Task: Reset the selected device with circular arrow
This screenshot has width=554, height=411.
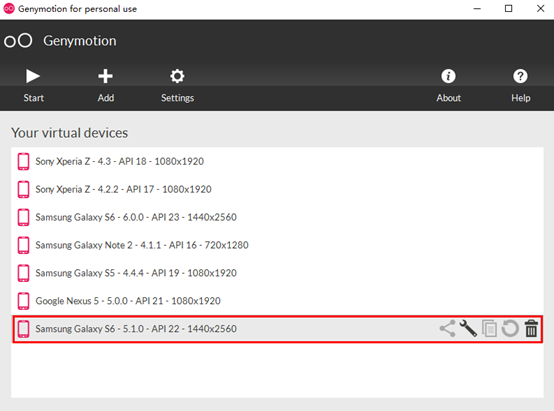Action: click(510, 329)
